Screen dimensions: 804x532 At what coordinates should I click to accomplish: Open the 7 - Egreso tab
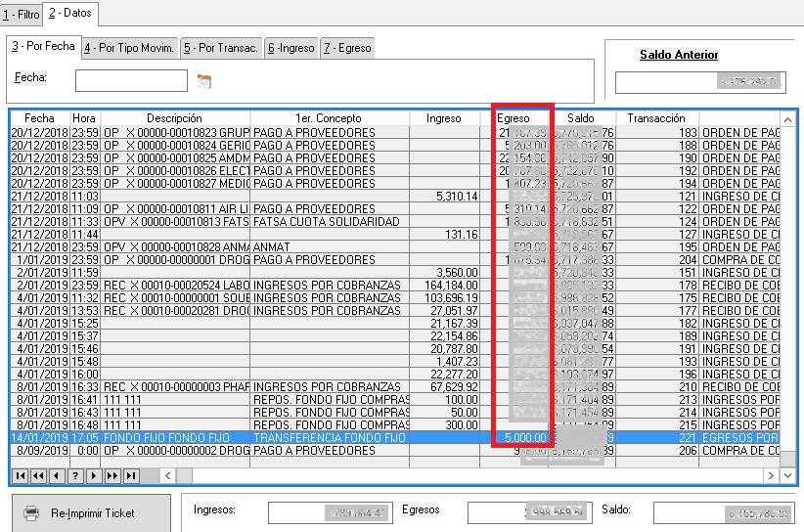(x=347, y=48)
